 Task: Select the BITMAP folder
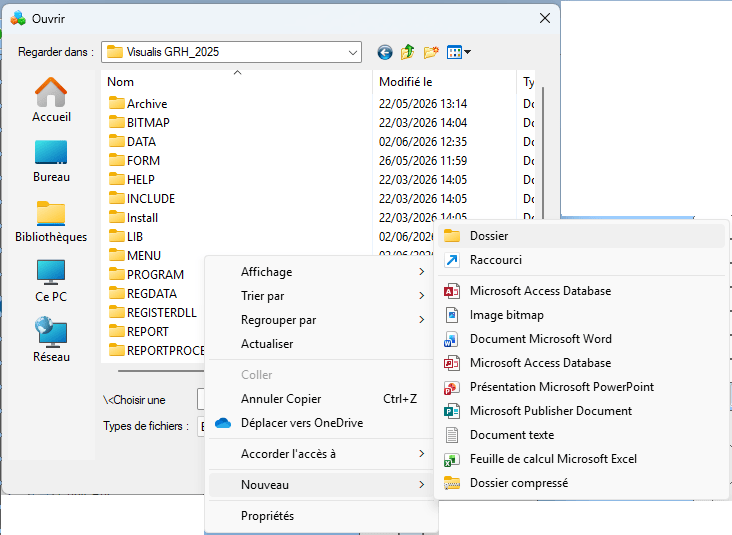click(139, 123)
